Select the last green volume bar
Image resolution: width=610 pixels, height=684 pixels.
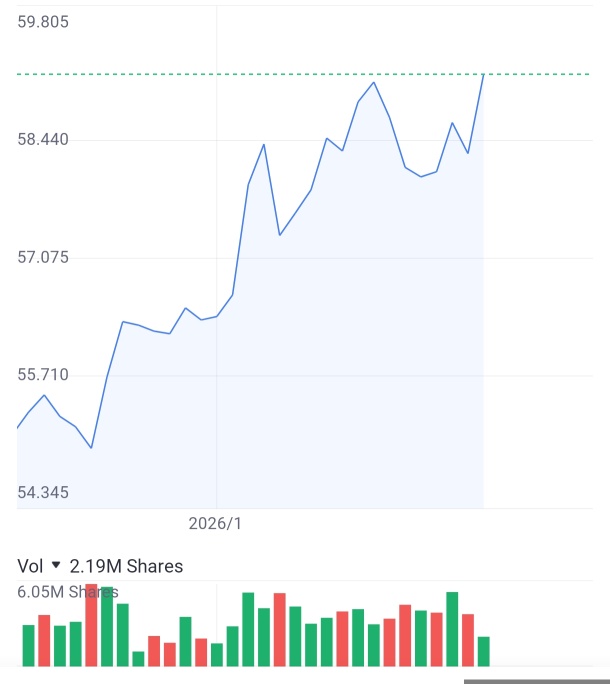point(483,651)
